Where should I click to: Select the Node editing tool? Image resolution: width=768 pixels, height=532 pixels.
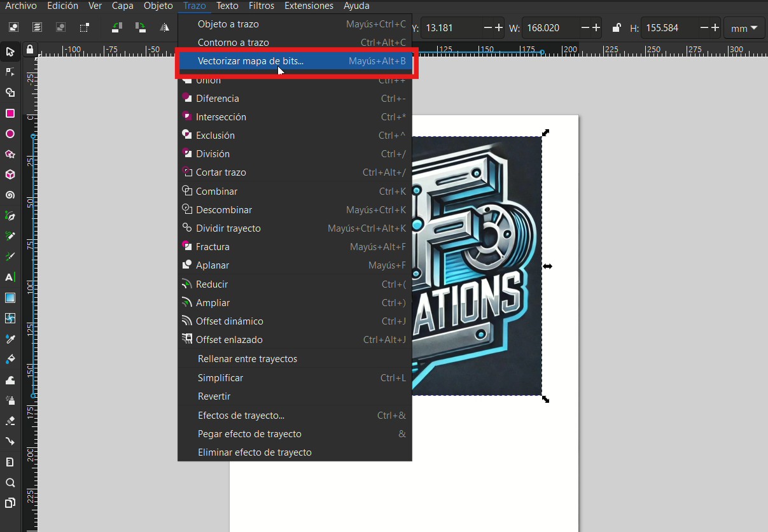click(10, 72)
